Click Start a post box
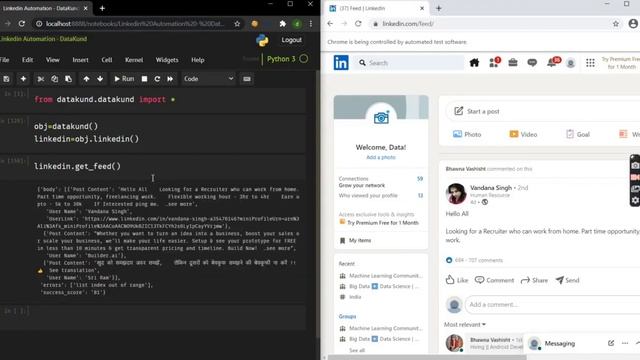Viewport: 640px width, 360px height. point(543,111)
